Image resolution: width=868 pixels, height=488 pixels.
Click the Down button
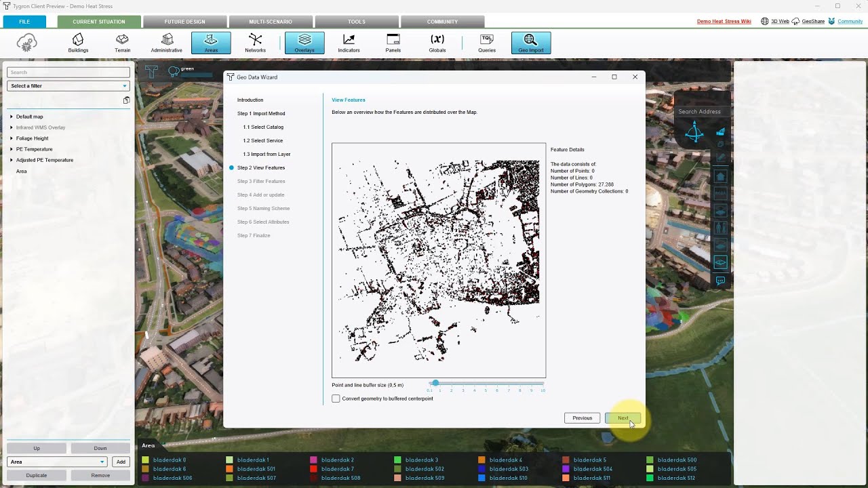100,448
